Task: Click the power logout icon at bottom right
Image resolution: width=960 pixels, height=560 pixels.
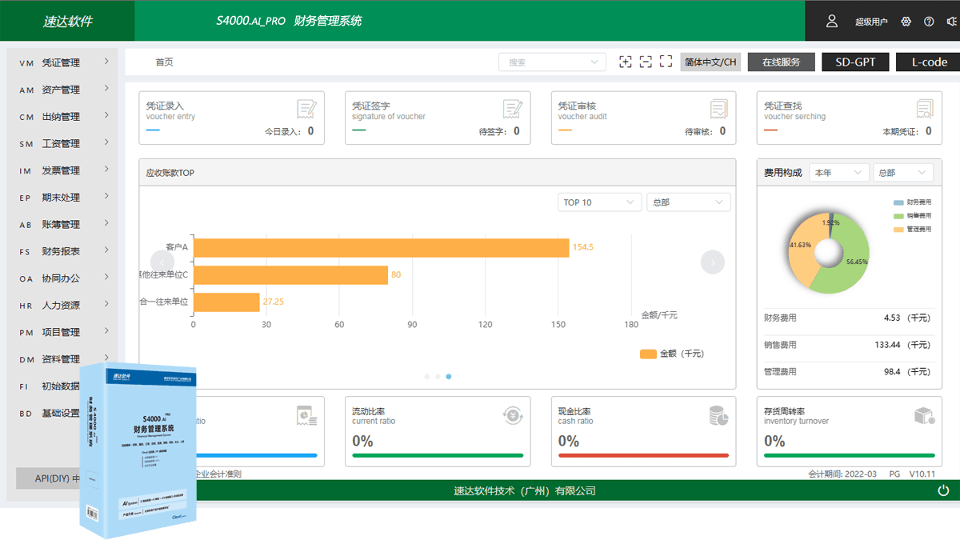Action: (944, 490)
